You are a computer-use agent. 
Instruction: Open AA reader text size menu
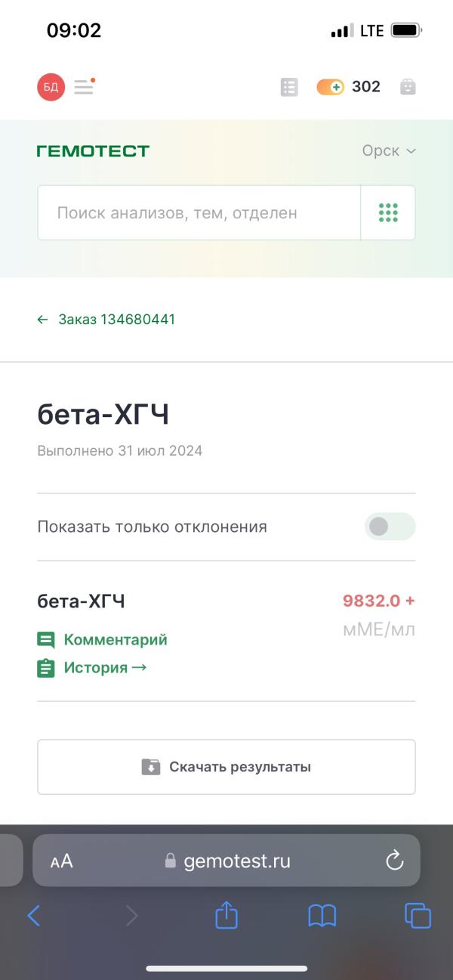pyautogui.click(x=62, y=861)
